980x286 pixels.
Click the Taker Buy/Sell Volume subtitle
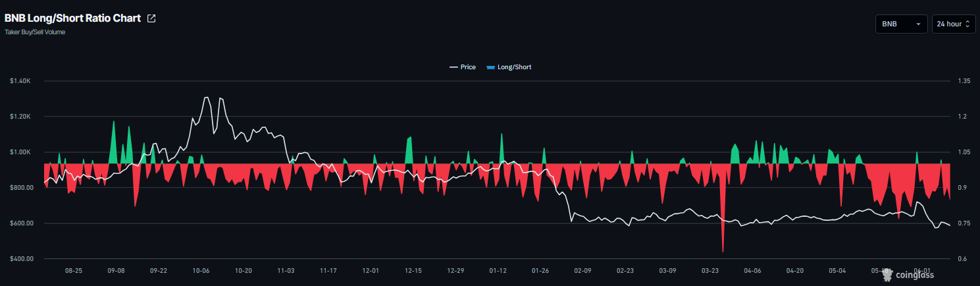[35, 32]
